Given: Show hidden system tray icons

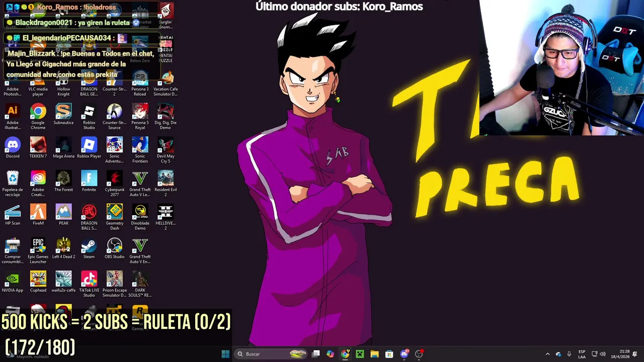Looking at the screenshot, I should pos(547,354).
